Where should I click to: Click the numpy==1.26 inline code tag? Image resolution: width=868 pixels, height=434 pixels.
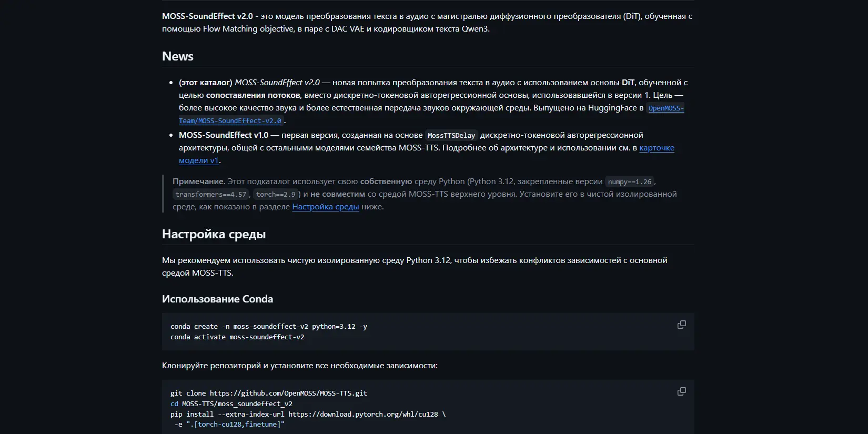coord(630,181)
